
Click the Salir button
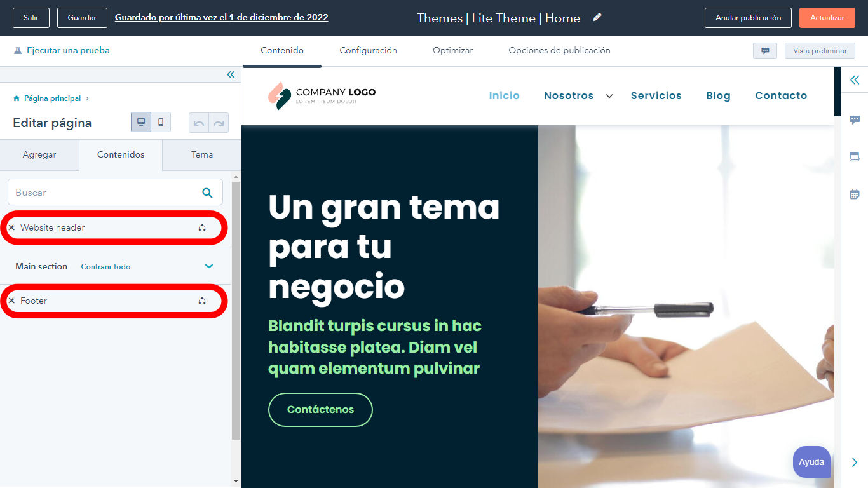[x=31, y=18]
